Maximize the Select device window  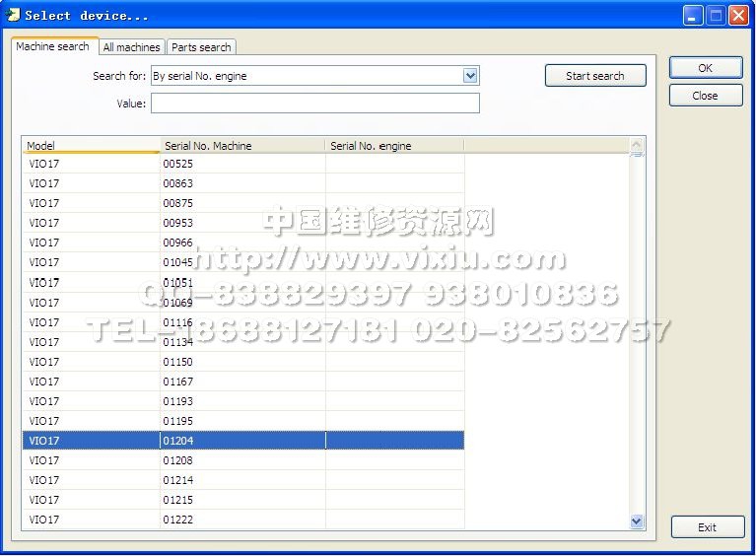[716, 15]
